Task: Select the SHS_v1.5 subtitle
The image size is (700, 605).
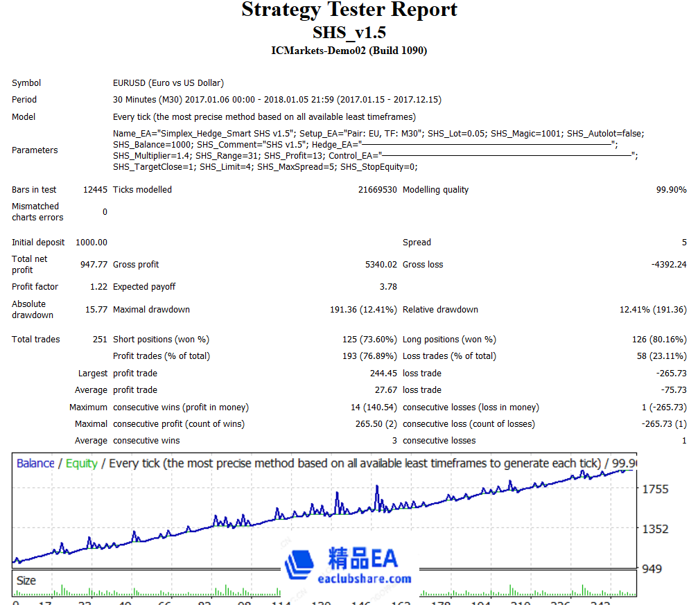Action: (x=349, y=32)
